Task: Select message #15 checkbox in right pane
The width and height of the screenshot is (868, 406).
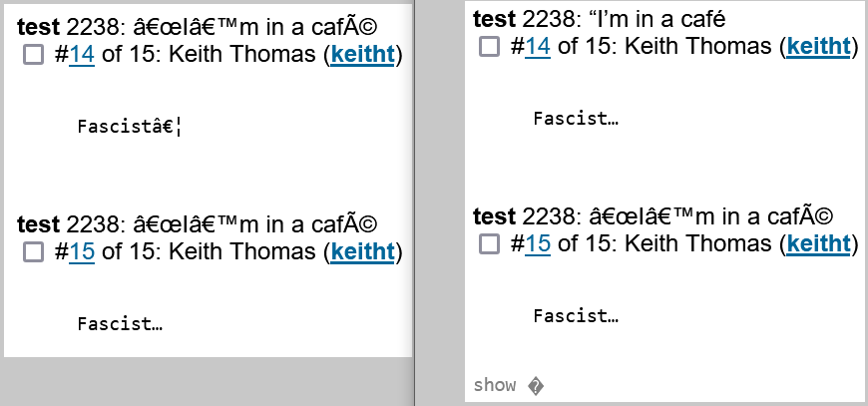Action: coord(489,243)
